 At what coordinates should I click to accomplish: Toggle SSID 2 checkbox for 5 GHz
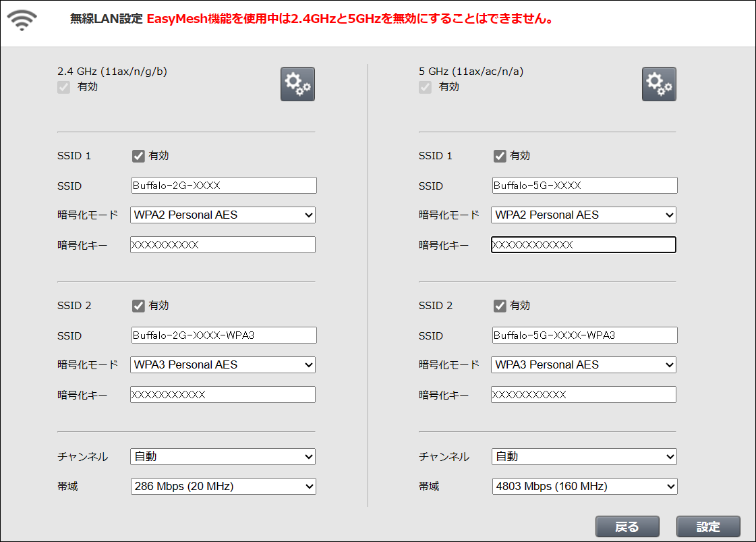tap(500, 306)
